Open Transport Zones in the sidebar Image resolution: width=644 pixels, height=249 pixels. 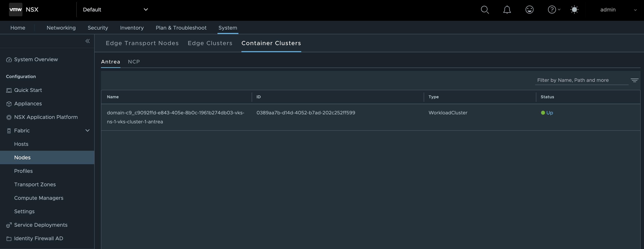coord(35,184)
